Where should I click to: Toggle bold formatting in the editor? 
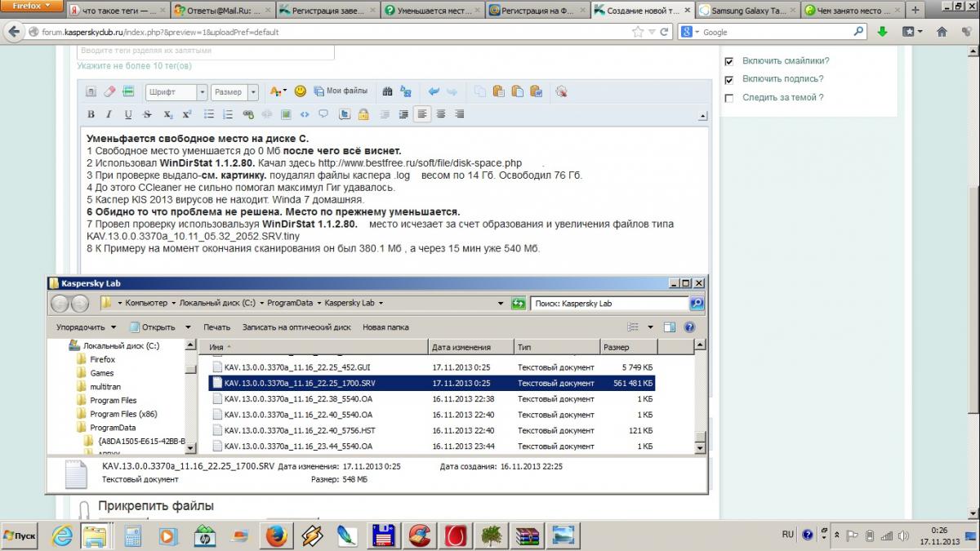[91, 114]
